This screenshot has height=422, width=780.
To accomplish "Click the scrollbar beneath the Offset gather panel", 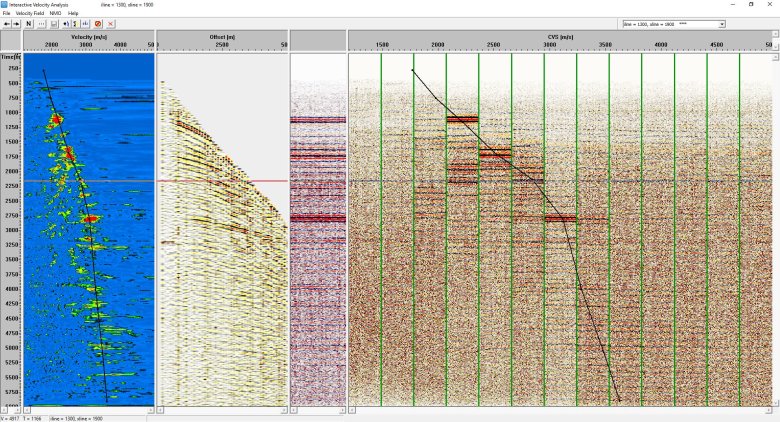I will point(222,409).
